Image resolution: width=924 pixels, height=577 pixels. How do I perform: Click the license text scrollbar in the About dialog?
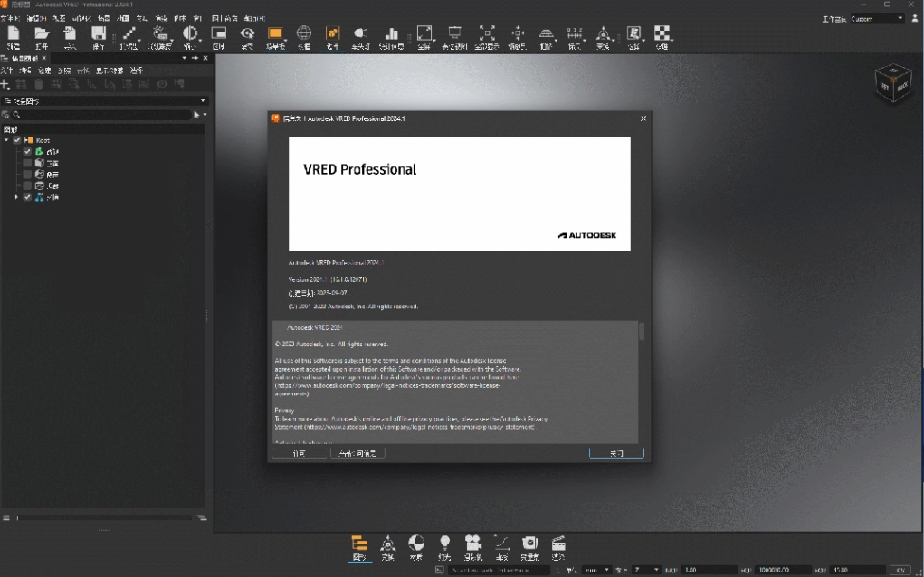click(x=642, y=331)
